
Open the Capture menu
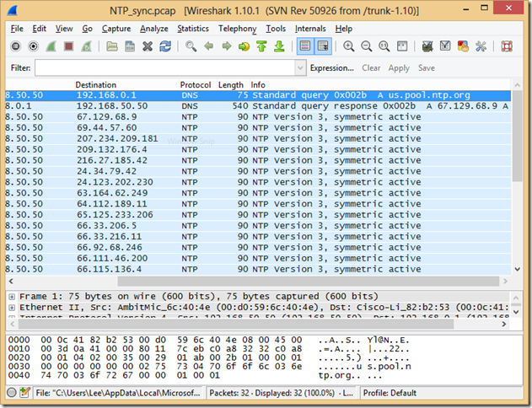pyautogui.click(x=116, y=29)
